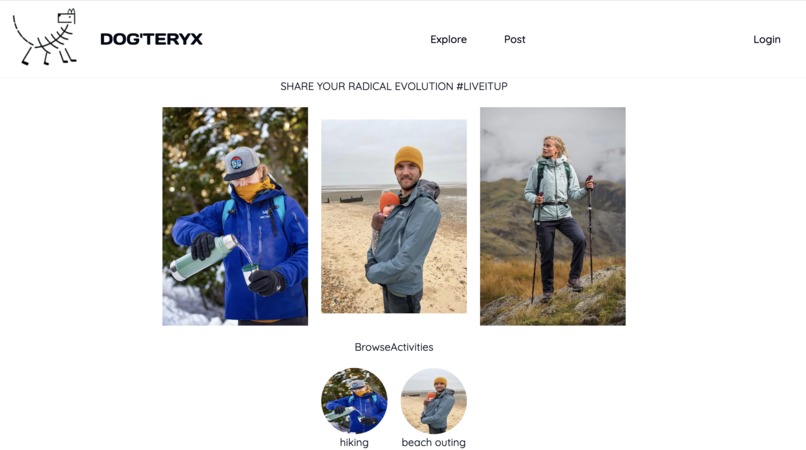The width and height of the screenshot is (806, 450).
Task: Click the Login link
Action: (766, 40)
